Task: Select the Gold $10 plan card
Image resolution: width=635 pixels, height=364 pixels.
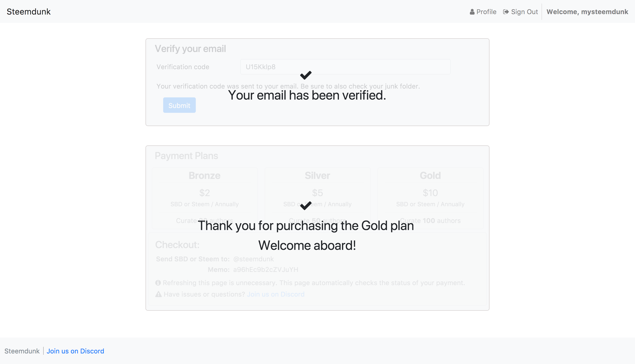Action: tap(430, 197)
